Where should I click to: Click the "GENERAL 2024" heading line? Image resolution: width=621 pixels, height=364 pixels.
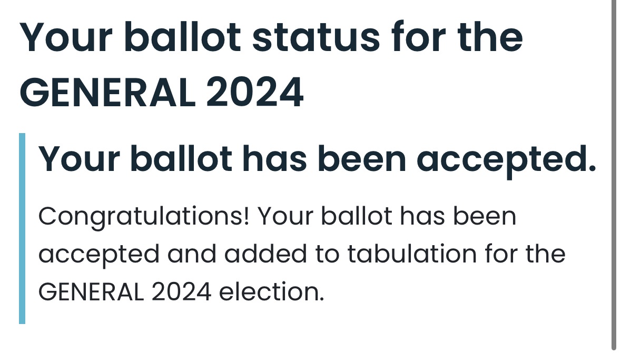click(162, 93)
